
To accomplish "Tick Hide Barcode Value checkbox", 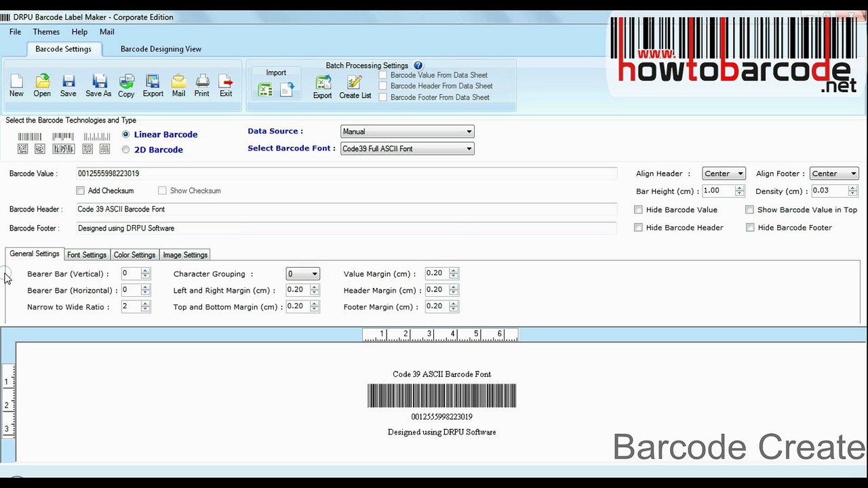I will tap(638, 210).
